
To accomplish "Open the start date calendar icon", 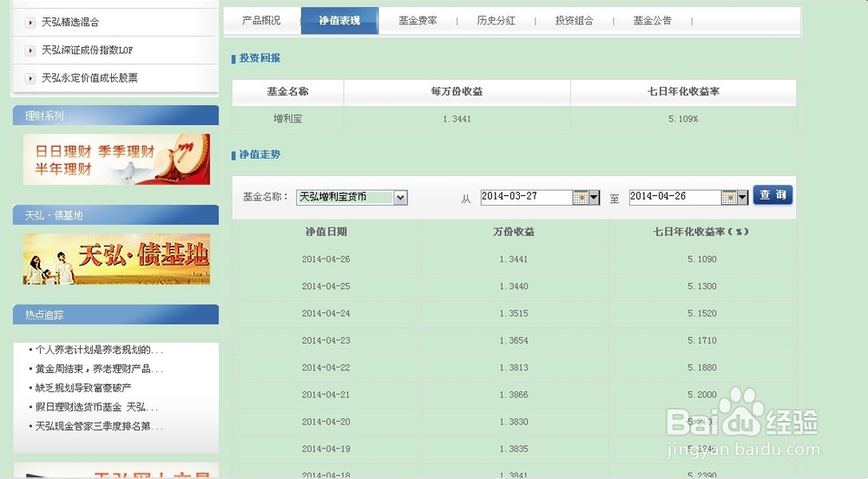I will coord(580,197).
